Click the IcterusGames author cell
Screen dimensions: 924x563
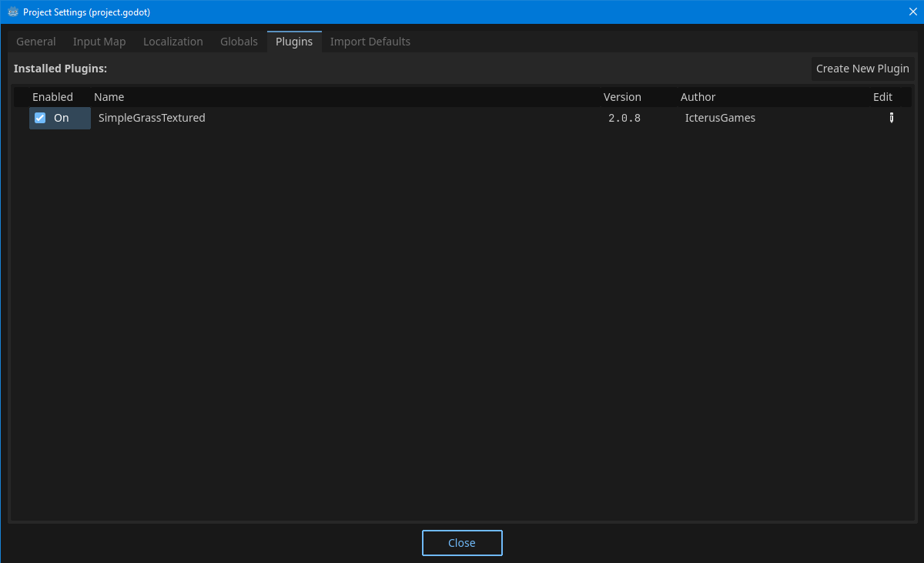point(720,118)
